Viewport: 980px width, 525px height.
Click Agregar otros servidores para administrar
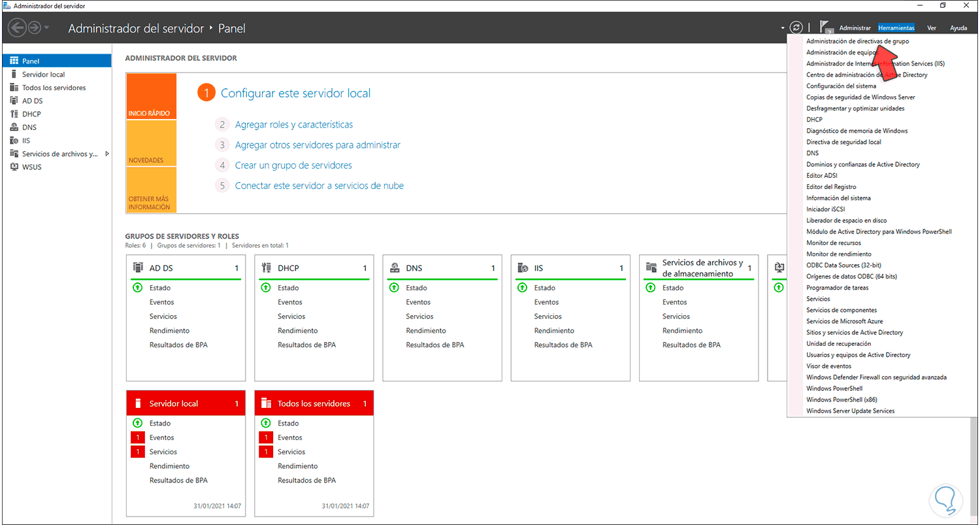click(x=318, y=145)
